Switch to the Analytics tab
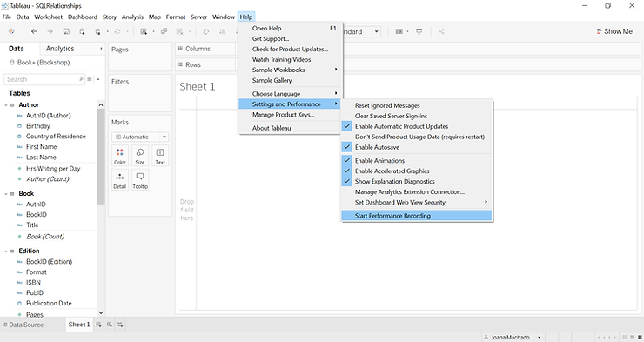This screenshot has height=342, width=644. pyautogui.click(x=60, y=49)
